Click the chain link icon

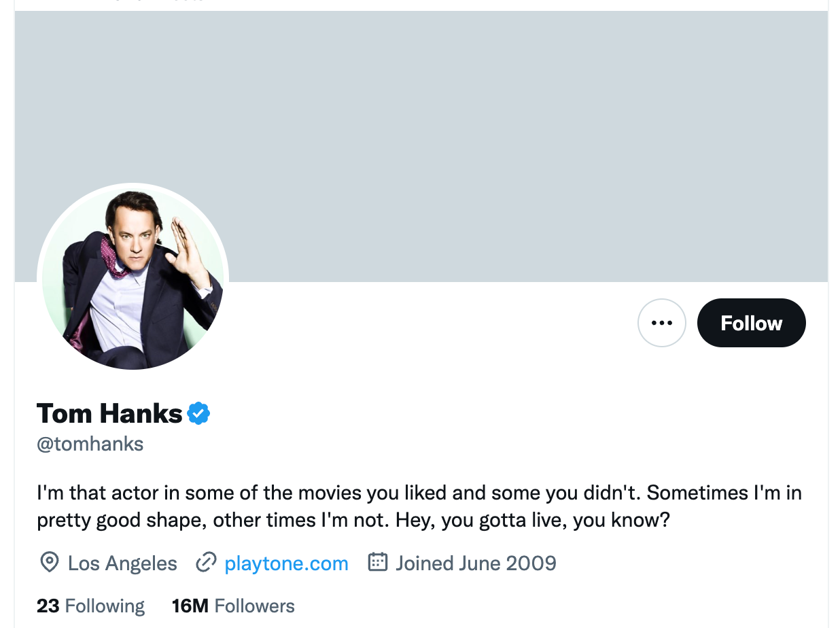[x=205, y=563]
